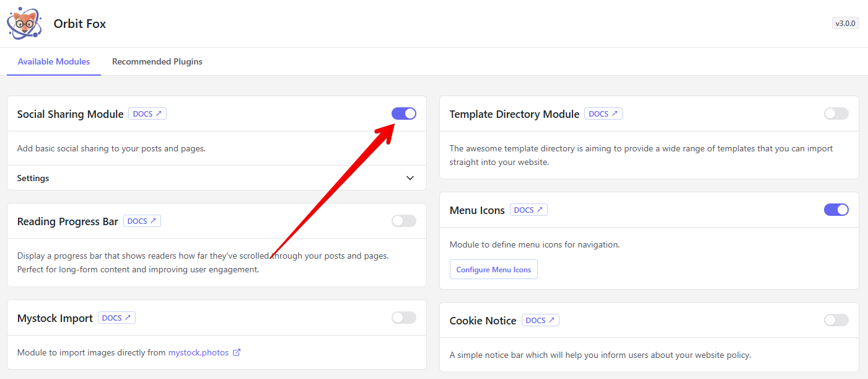Click the Reading Progress Bar heading

(x=68, y=221)
